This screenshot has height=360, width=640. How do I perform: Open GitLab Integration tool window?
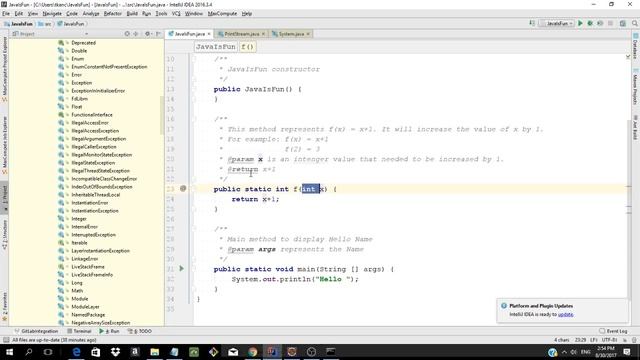pyautogui.click(x=36, y=331)
